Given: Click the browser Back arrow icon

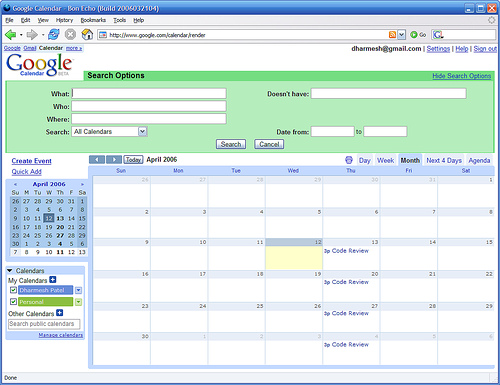Looking at the screenshot, I should tap(10, 34).
